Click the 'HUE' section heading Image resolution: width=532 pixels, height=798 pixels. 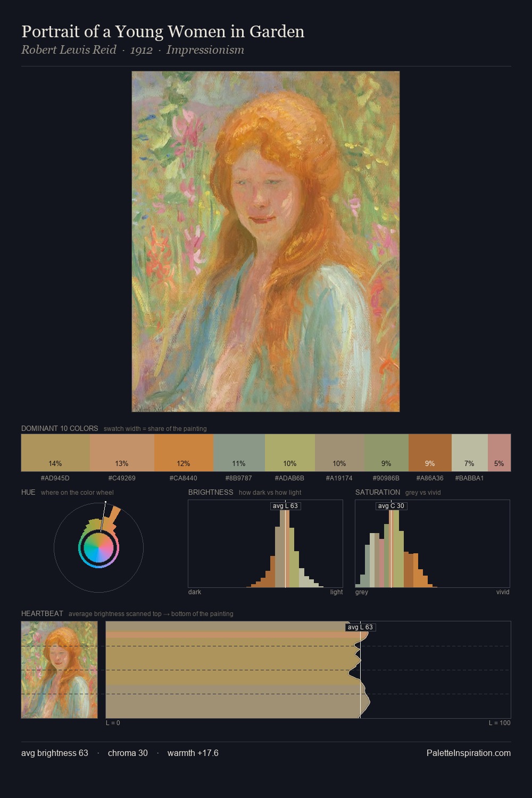click(x=28, y=492)
